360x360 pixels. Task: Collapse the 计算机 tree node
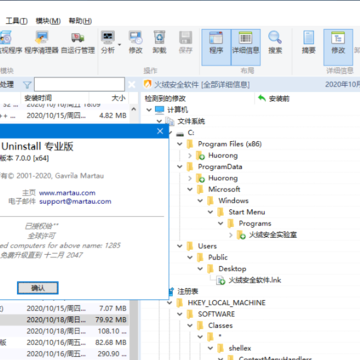(149, 110)
